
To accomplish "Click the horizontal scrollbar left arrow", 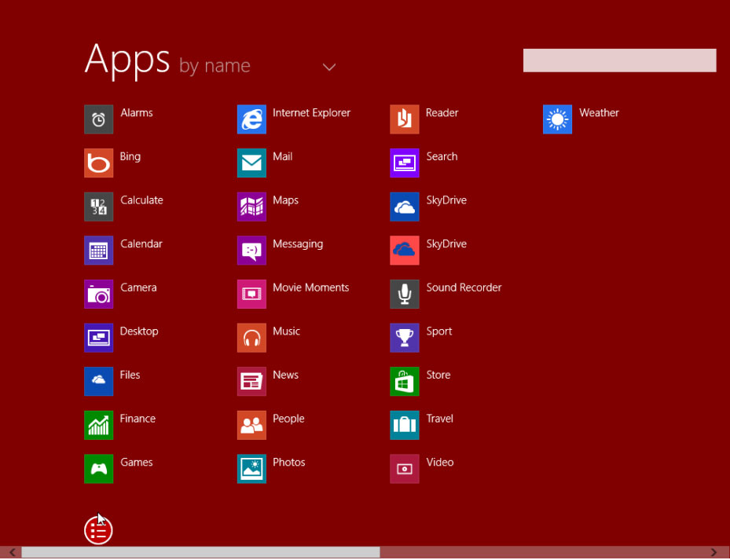I will [x=12, y=553].
